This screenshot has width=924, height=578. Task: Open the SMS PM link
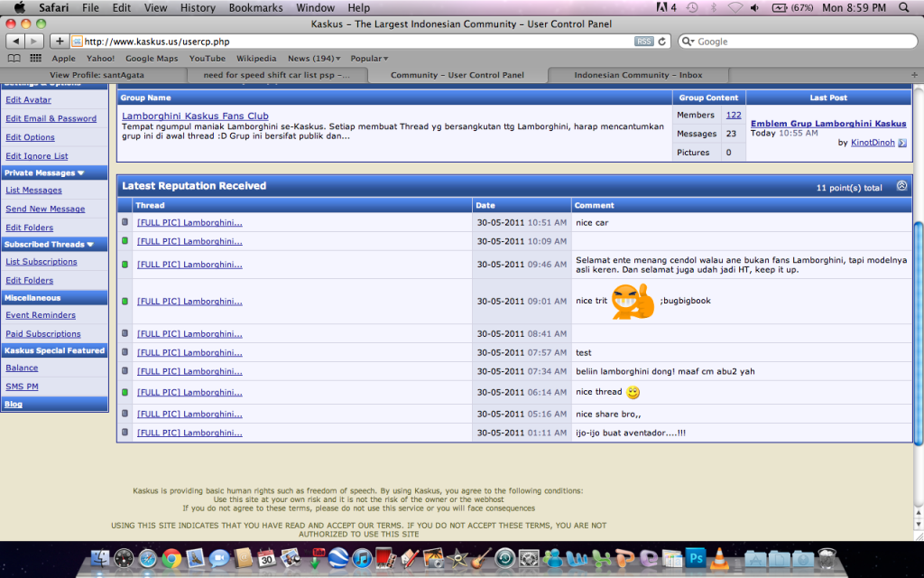[22, 387]
